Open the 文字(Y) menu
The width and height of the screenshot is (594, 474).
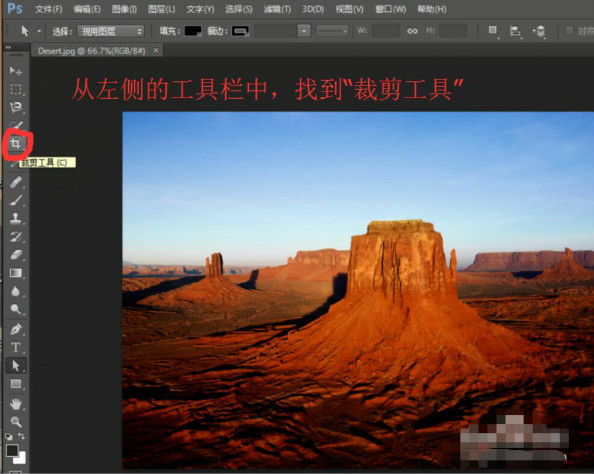pos(200,9)
